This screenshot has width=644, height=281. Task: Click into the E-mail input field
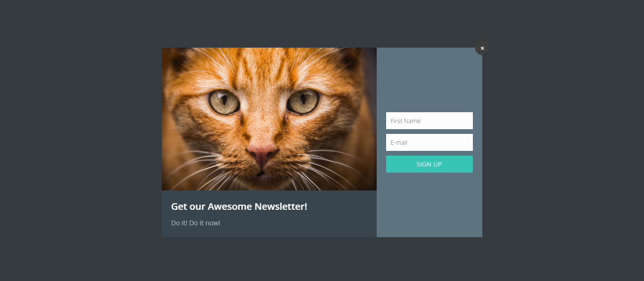pos(429,142)
